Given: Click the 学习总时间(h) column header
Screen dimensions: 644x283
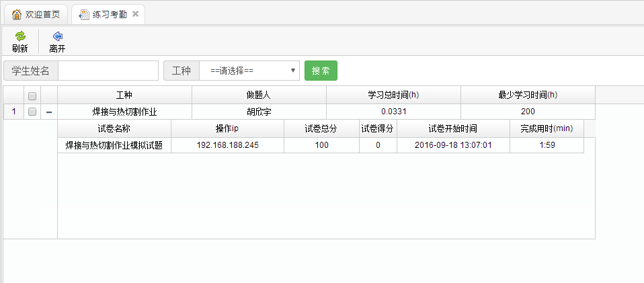Looking at the screenshot, I should coord(393,95).
